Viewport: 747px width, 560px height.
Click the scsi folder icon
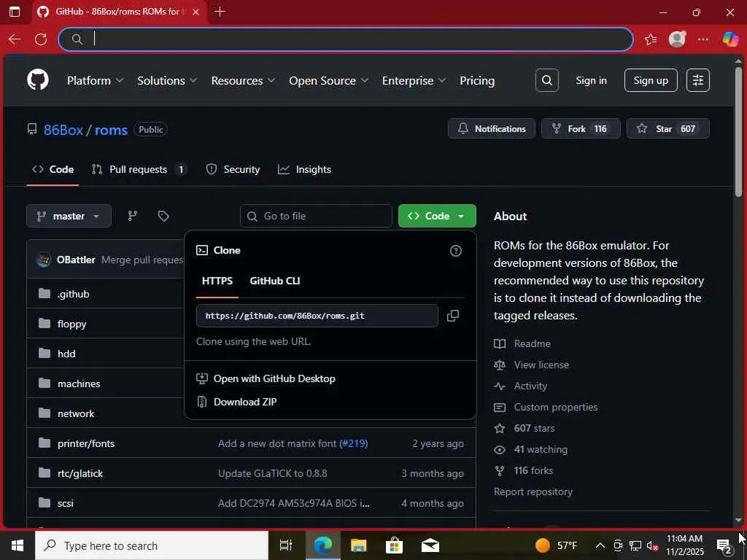tap(44, 503)
